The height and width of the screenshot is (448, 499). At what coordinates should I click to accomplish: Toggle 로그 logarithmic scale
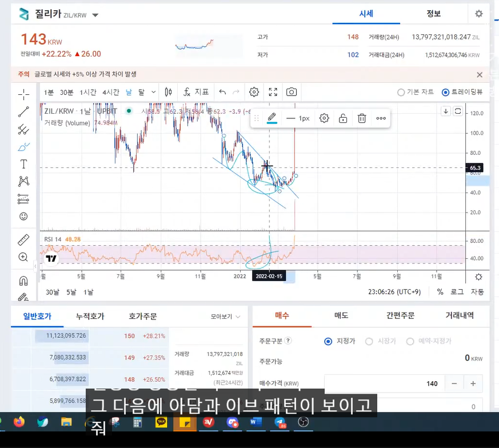coord(457,292)
